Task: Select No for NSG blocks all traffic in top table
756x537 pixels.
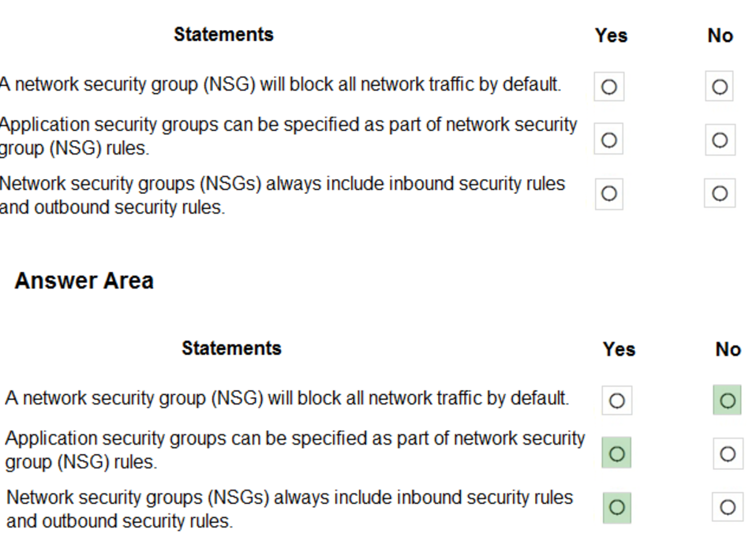Action: 719,87
